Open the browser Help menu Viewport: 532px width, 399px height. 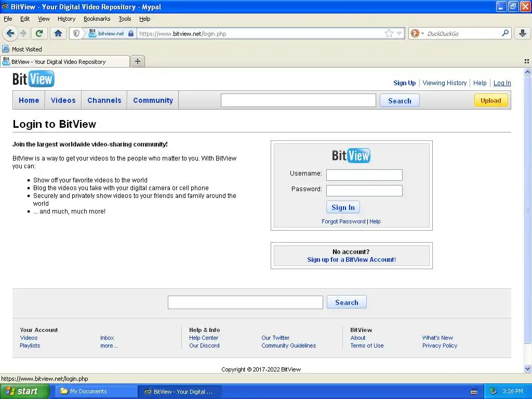click(144, 19)
